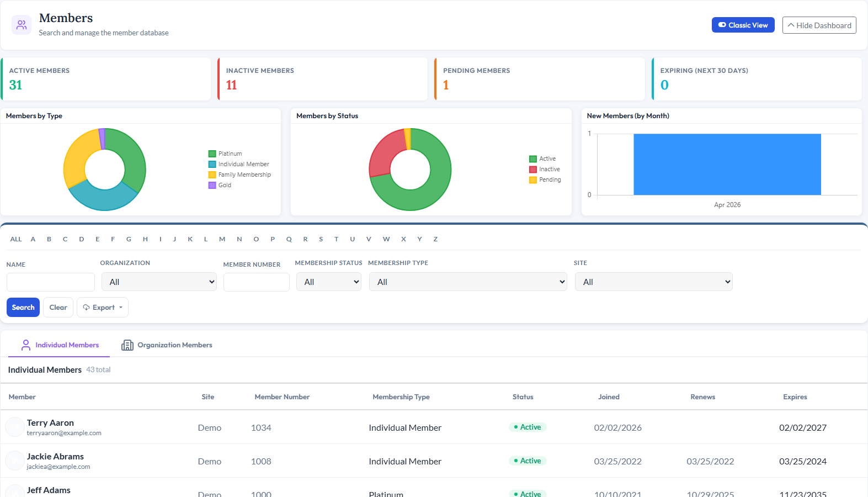Toggle Platinum legend swatch in Members by Type
This screenshot has height=497, width=868.
(212, 154)
